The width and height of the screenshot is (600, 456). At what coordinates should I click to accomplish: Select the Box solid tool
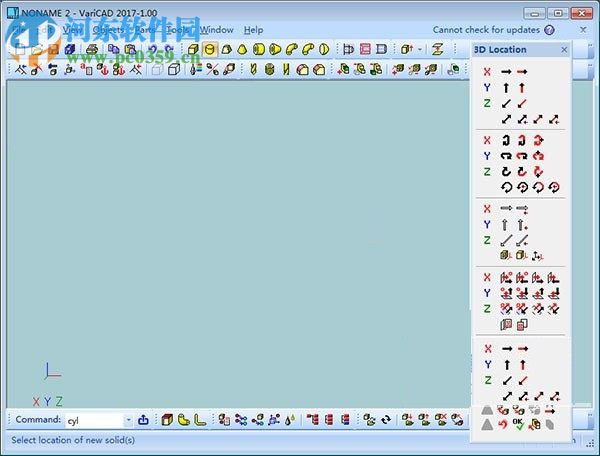193,49
